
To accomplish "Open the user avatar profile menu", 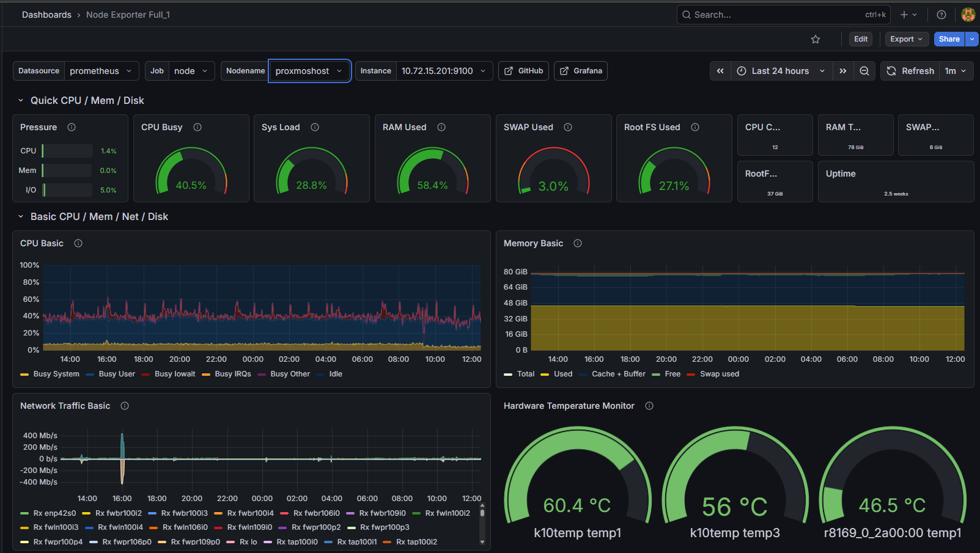I will (968, 15).
